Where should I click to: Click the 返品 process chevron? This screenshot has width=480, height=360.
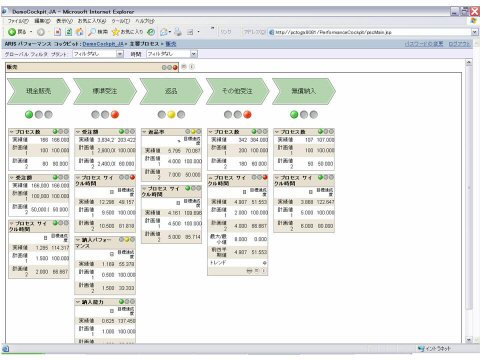[x=171, y=91]
